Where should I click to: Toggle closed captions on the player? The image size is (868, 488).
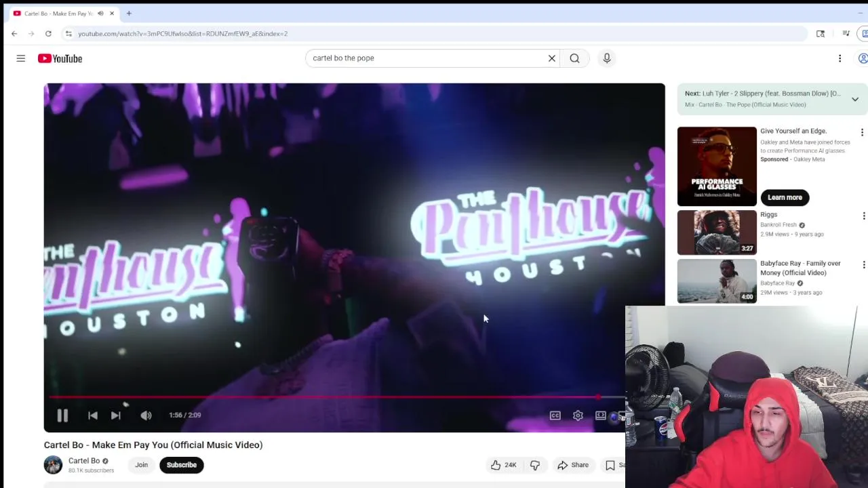(x=555, y=415)
